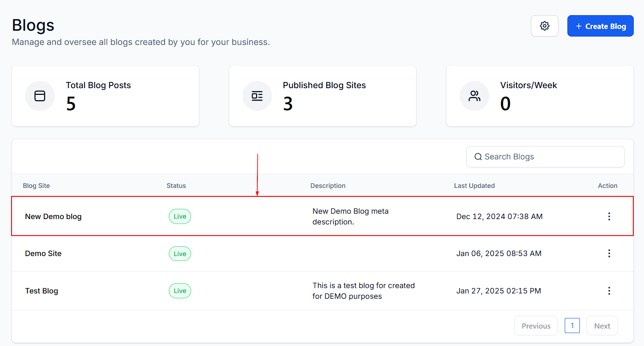
Task: Click the Total Blog Posts label
Action: click(x=98, y=85)
